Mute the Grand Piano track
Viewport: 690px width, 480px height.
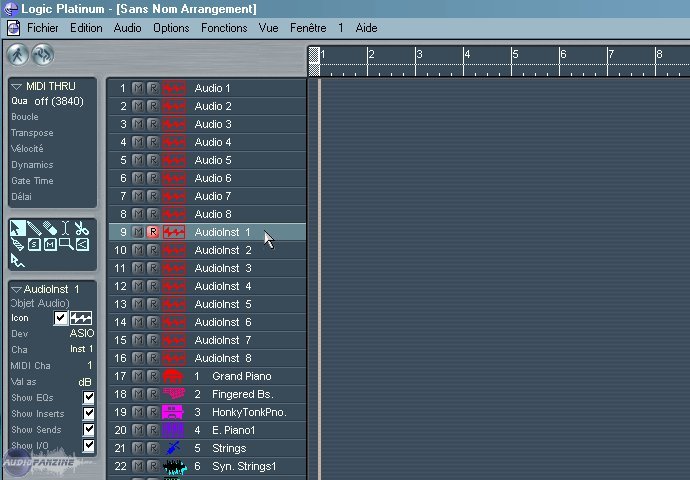click(138, 376)
